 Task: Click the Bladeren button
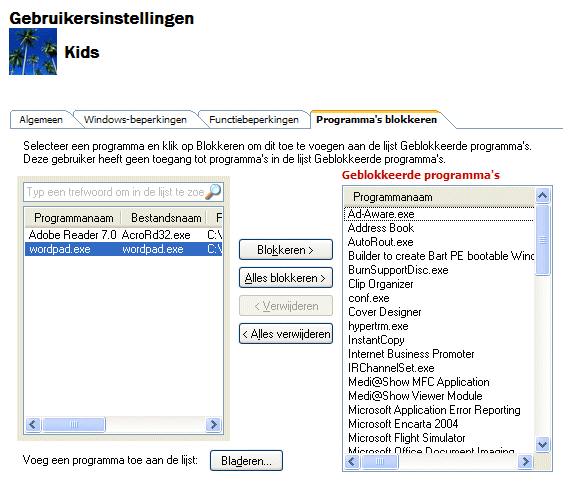point(246,461)
